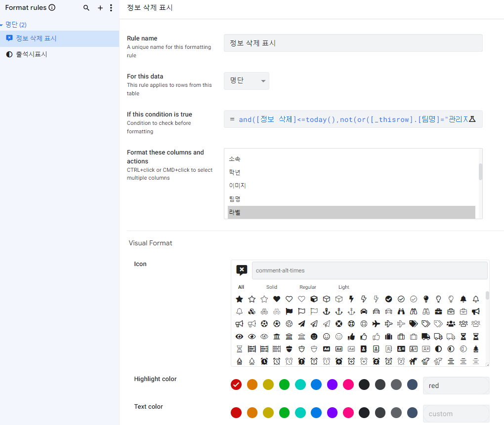Choose the solid eye icon
504x425 pixels.
pyautogui.click(x=240, y=337)
